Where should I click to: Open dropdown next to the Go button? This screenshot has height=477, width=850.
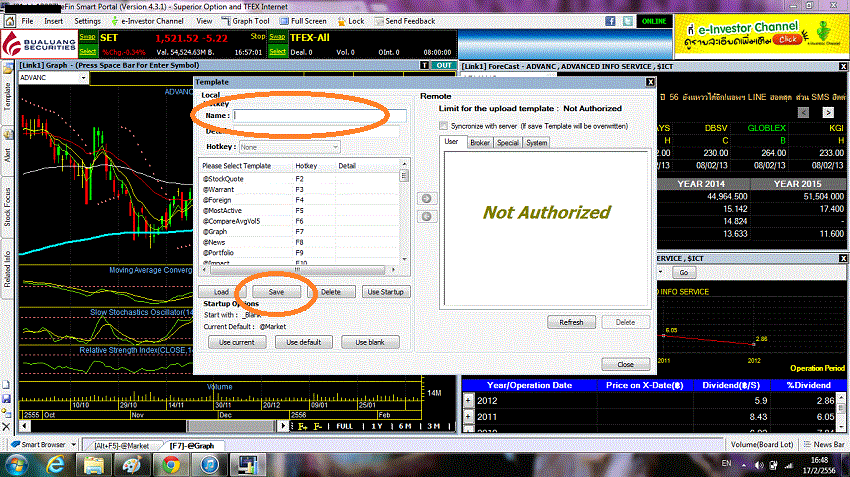click(661, 272)
